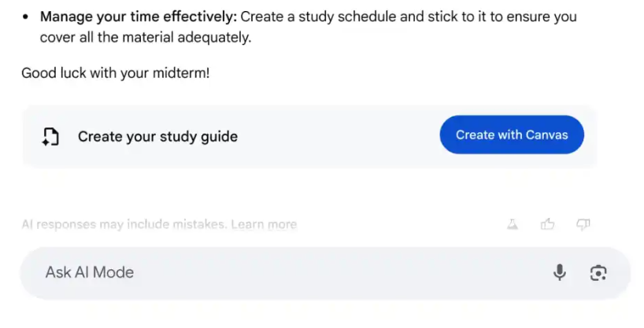Select the 'Create your study guide' label

[x=157, y=136]
